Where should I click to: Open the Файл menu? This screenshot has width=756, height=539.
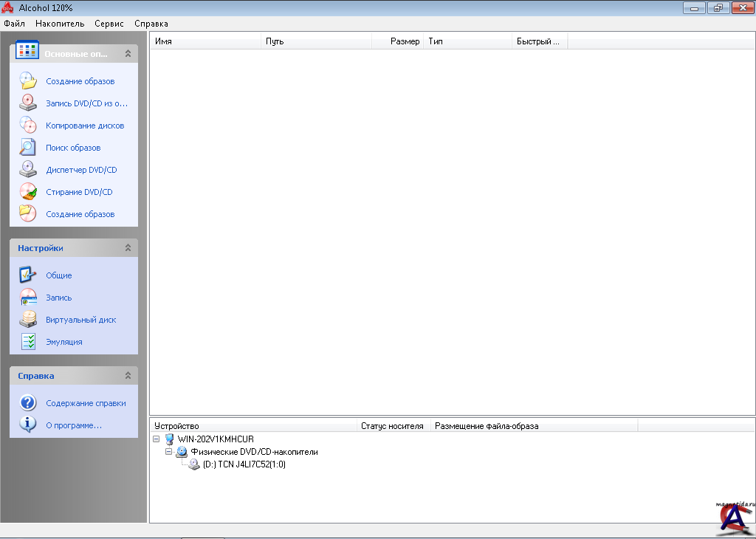click(15, 24)
